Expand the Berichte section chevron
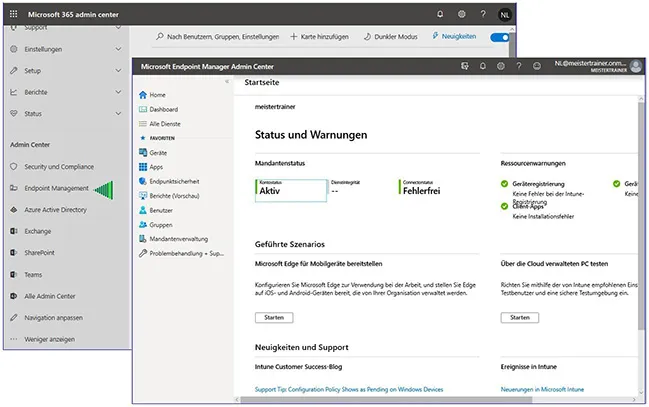649x407 pixels. 119,92
